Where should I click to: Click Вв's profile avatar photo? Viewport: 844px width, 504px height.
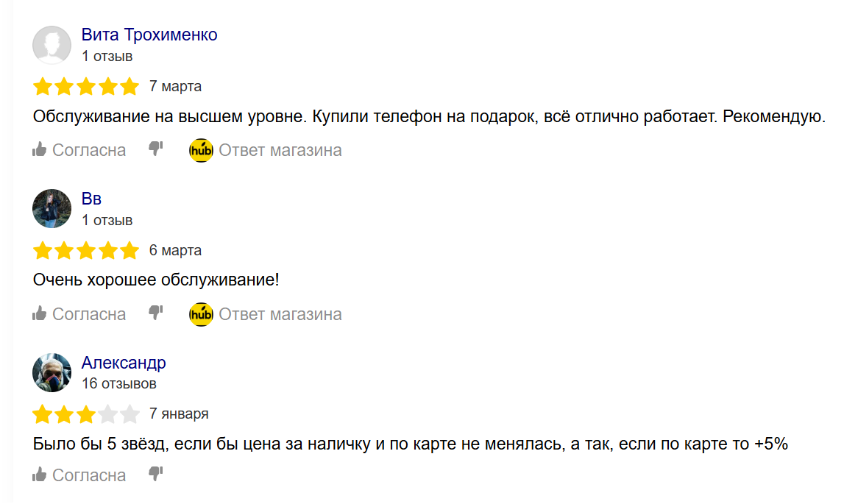tap(52, 209)
